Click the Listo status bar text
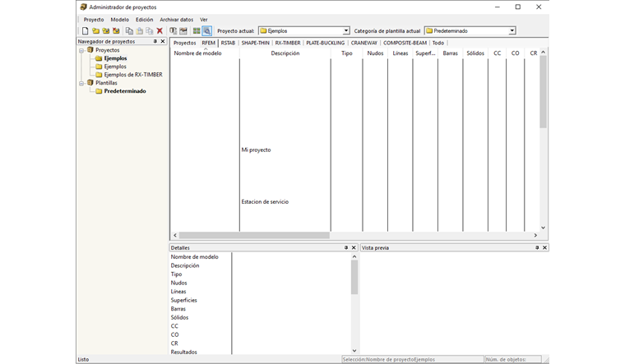Image resolution: width=625 pixels, height=364 pixels. pos(83,359)
